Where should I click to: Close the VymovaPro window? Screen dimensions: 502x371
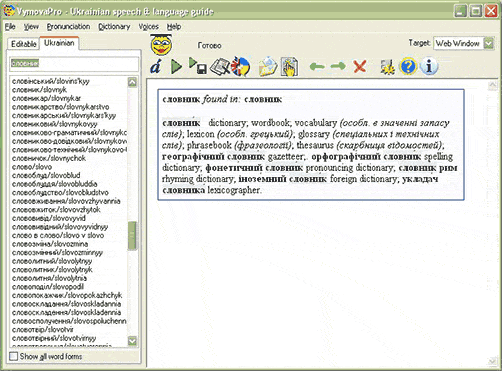(x=491, y=11)
